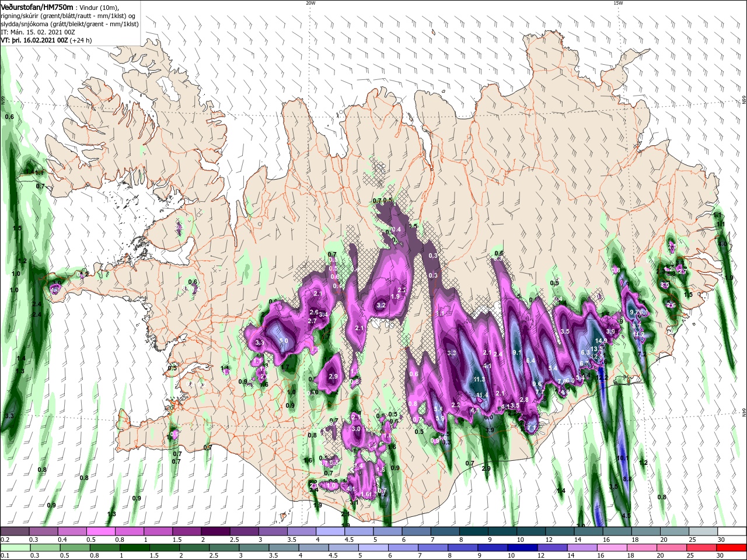Click the 15W longitude label at top
747x560 pixels.
tap(618, 3)
